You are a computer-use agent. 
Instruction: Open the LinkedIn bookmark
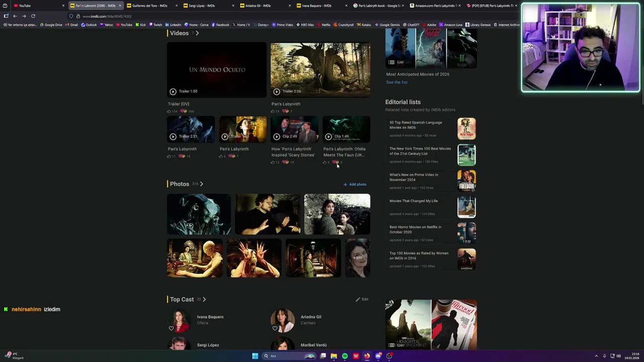click(x=173, y=25)
